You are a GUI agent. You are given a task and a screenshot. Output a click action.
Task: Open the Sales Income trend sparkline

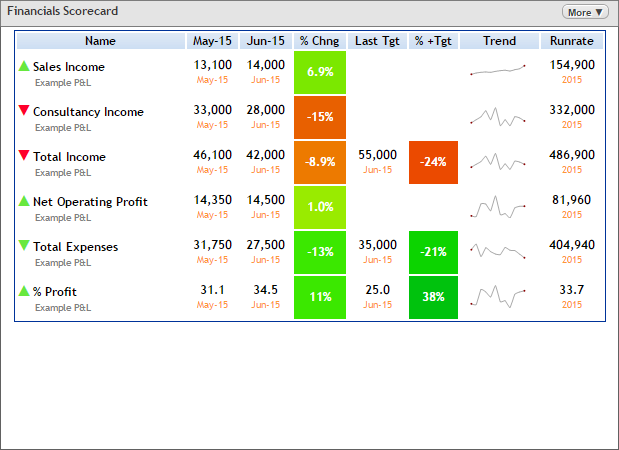(x=498, y=70)
